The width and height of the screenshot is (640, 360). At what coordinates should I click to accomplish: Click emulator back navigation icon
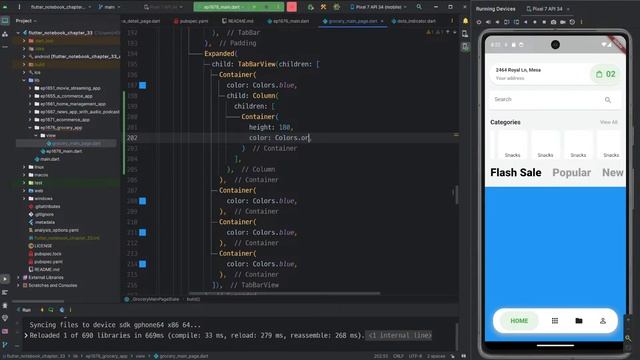click(x=525, y=22)
